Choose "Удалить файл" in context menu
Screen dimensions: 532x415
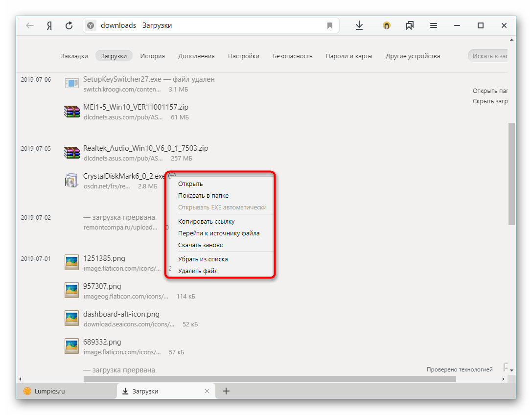(x=198, y=271)
